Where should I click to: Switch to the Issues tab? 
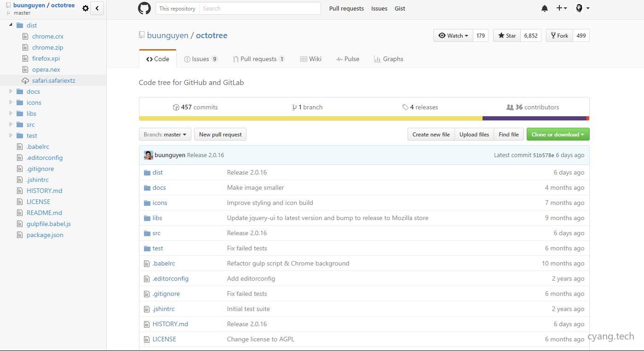coord(201,59)
